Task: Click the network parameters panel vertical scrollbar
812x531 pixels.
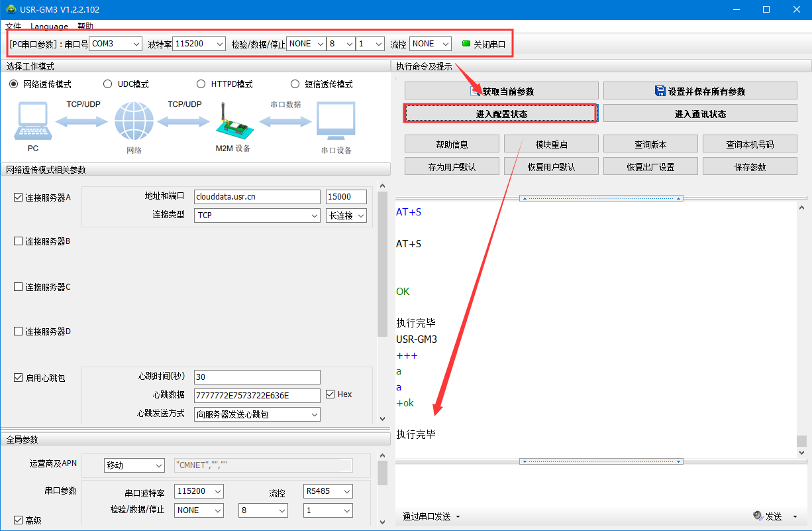Action: (x=382, y=265)
